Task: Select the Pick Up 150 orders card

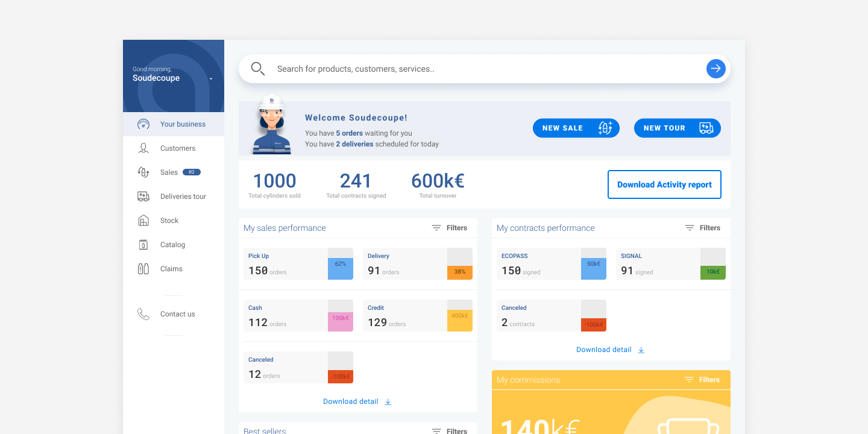Action: [x=298, y=264]
